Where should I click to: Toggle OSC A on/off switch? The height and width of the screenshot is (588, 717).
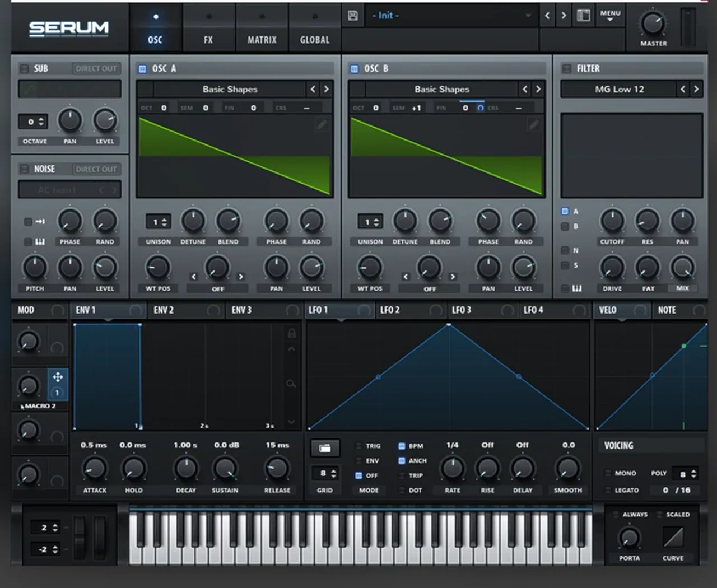[142, 68]
